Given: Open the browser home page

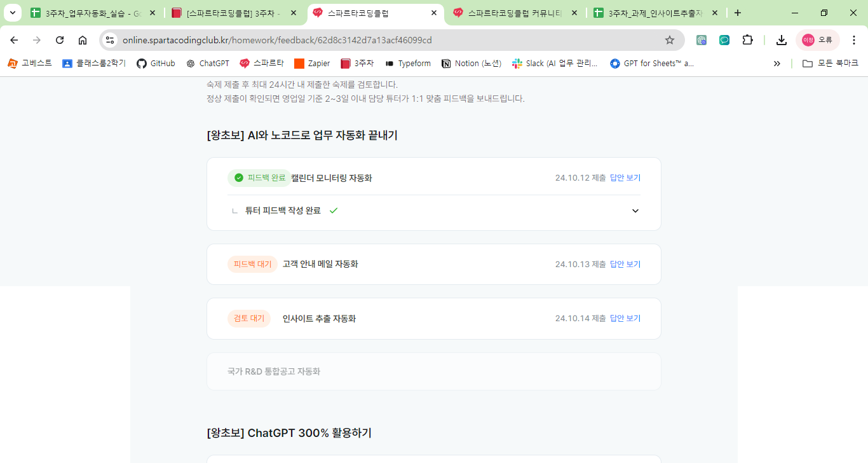Looking at the screenshot, I should pyautogui.click(x=83, y=40).
